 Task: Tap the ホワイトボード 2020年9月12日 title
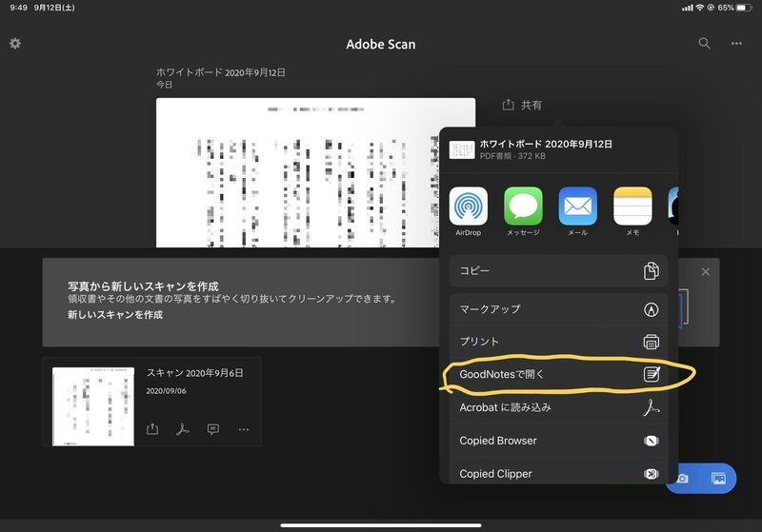221,72
